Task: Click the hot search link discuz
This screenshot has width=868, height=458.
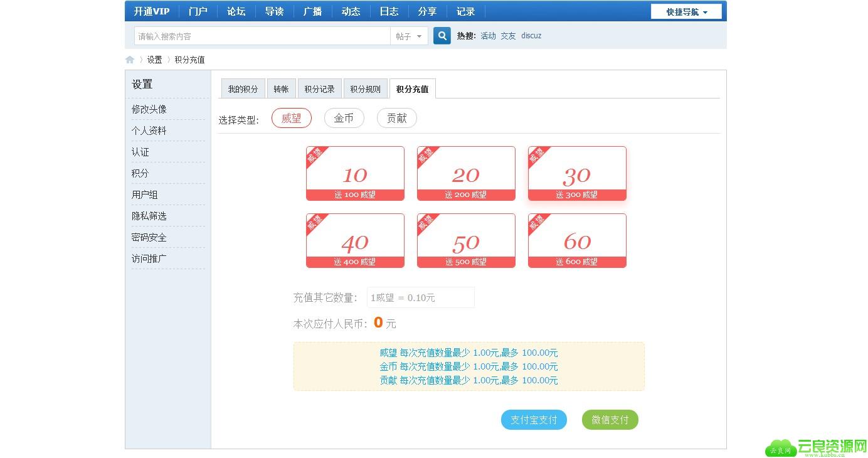Action: click(531, 36)
